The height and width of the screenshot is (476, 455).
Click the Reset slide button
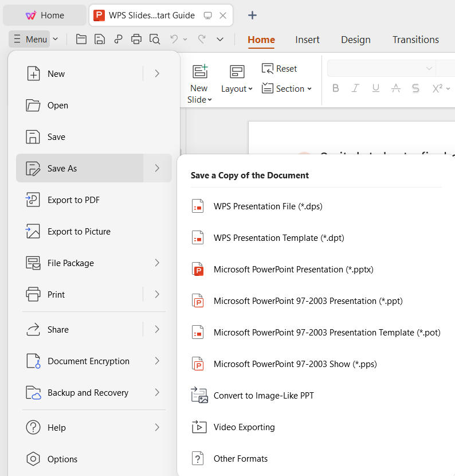(x=280, y=69)
